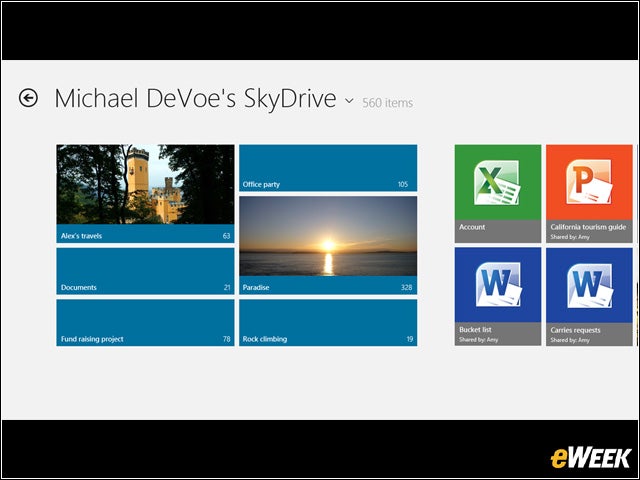Click the 328 count on Paradise
This screenshot has width=640, height=480.
pyautogui.click(x=407, y=287)
